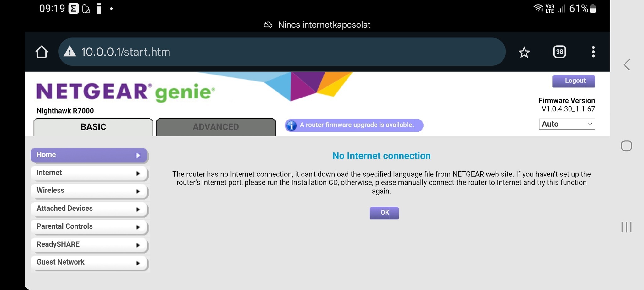This screenshot has height=290, width=644.
Task: Click the arrow on Guest Network item
Action: pos(138,263)
